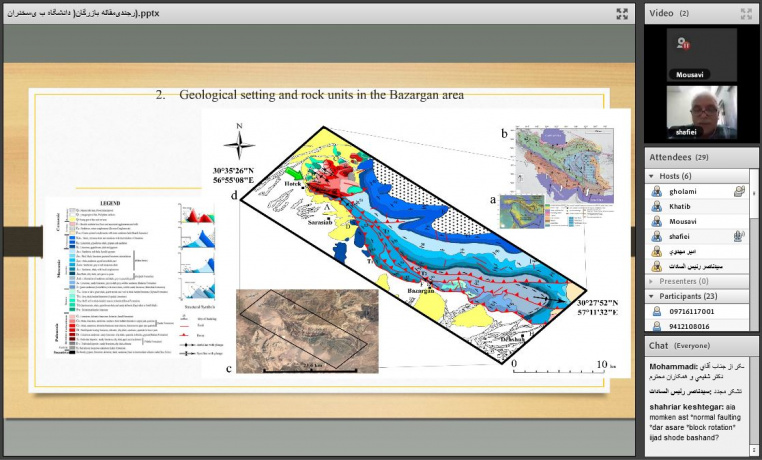Collapse the Participants (23) group

point(652,296)
